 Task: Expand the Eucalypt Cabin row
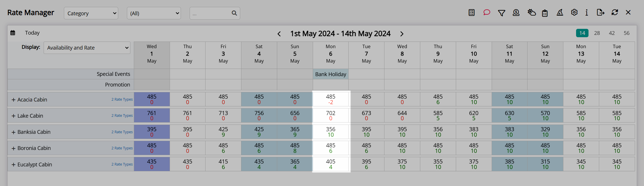[x=13, y=165]
